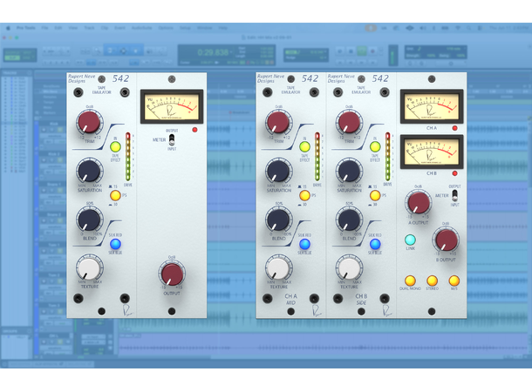This screenshot has height=392, width=532.
Task: Click the CH B TEXTURE knob
Action: coord(349,267)
